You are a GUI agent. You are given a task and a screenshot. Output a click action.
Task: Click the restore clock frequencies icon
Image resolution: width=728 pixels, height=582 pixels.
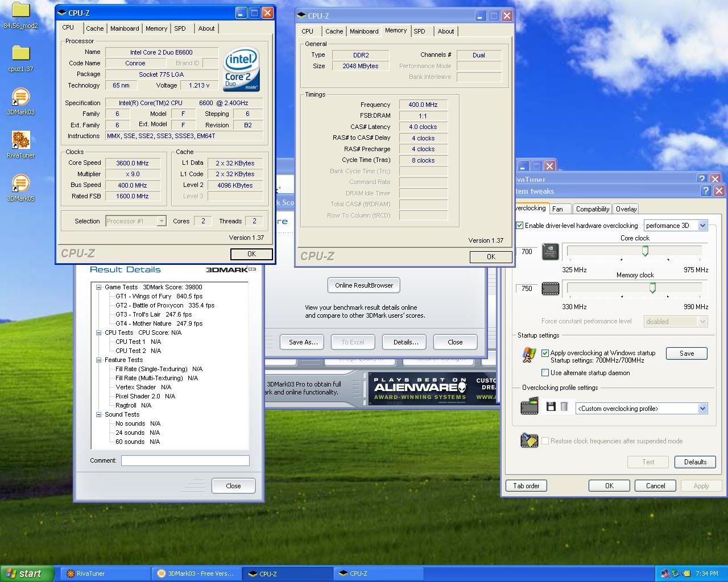point(529,440)
